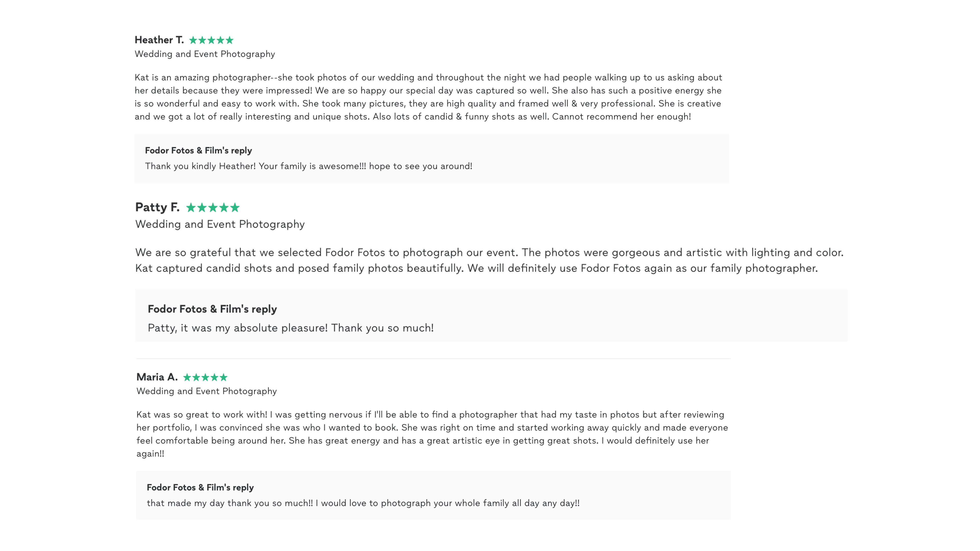
Task: Click Patty F.'s fifth green rating star
Action: click(235, 207)
